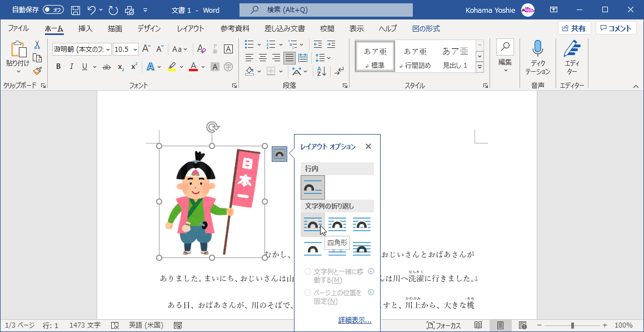This screenshot has height=332, width=644.
Task: Switch to the 挿入 tab
Action: tap(86, 28)
